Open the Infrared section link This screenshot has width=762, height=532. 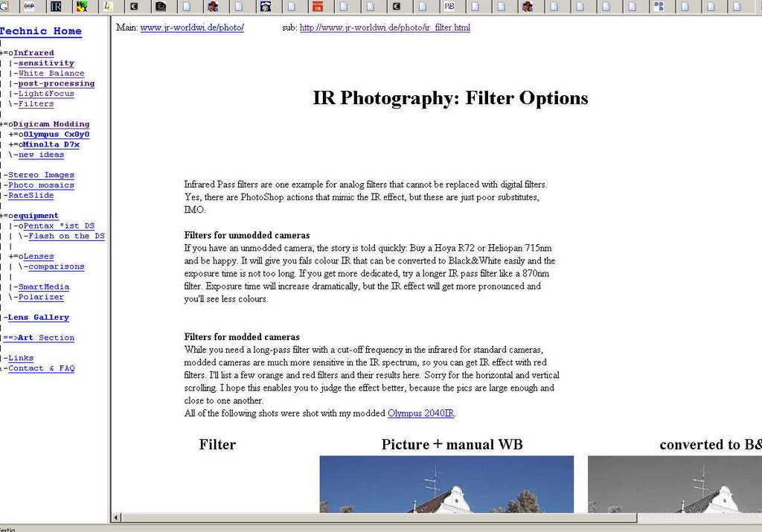pos(33,53)
